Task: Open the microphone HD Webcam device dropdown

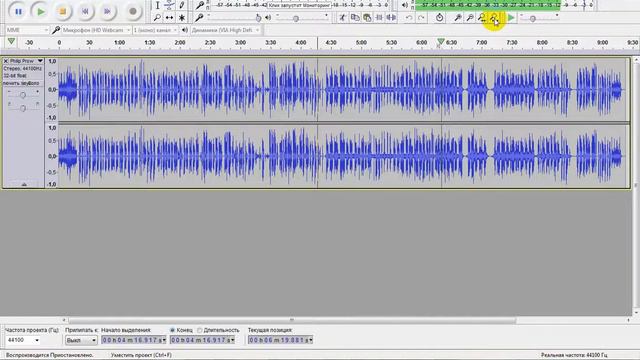Action: click(x=96, y=30)
